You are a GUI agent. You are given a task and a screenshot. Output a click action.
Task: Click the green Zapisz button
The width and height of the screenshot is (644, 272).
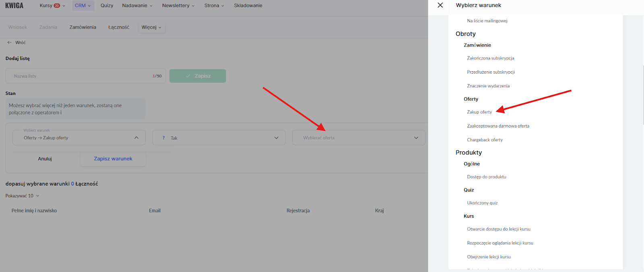pyautogui.click(x=198, y=76)
